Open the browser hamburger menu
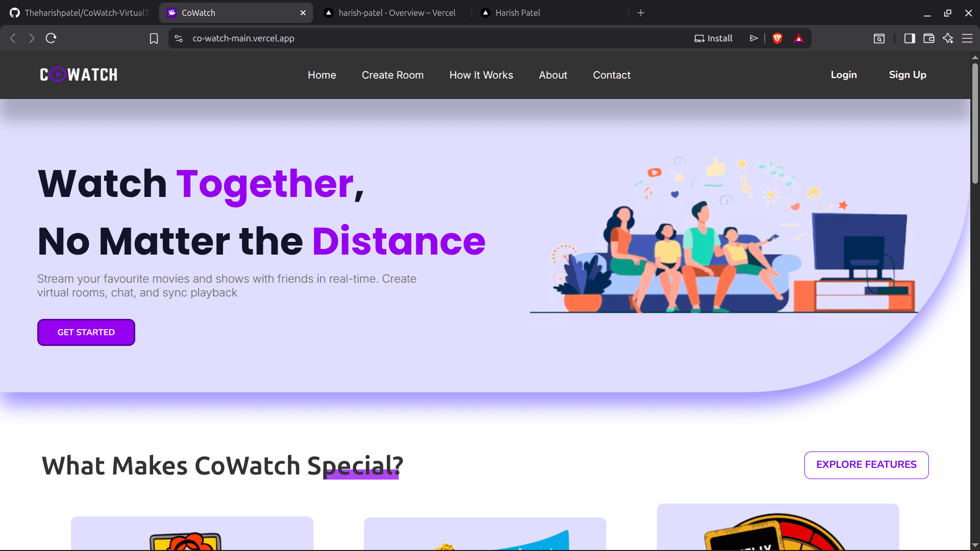 [x=967, y=38]
